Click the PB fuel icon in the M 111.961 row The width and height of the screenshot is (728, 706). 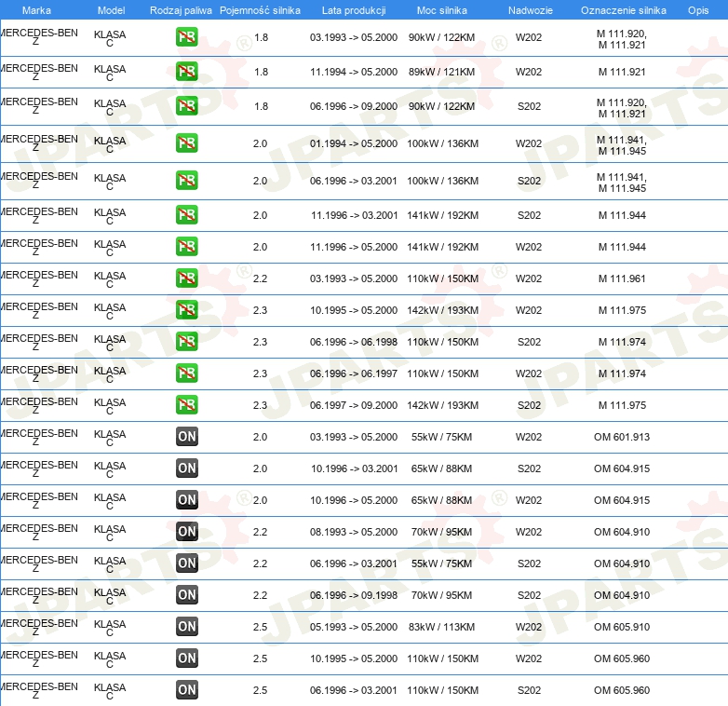(x=187, y=278)
